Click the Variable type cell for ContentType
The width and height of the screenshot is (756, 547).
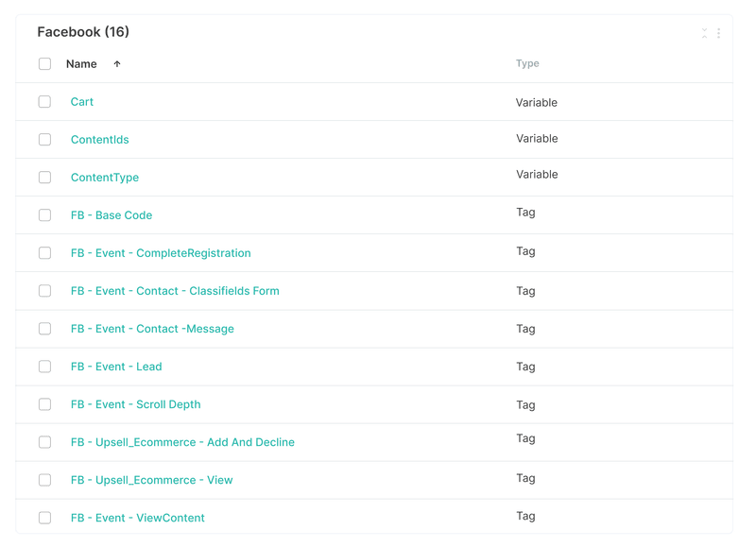click(x=537, y=175)
